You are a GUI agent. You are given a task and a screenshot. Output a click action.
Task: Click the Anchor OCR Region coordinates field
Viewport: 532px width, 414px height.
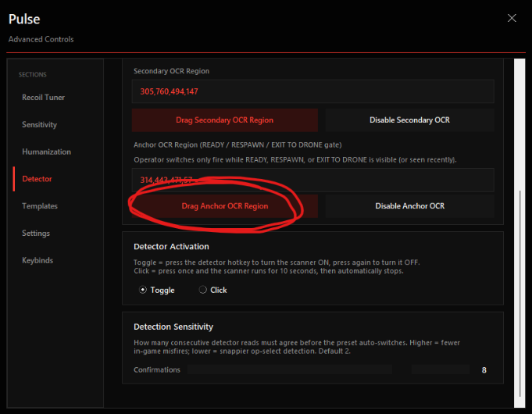[x=312, y=180]
